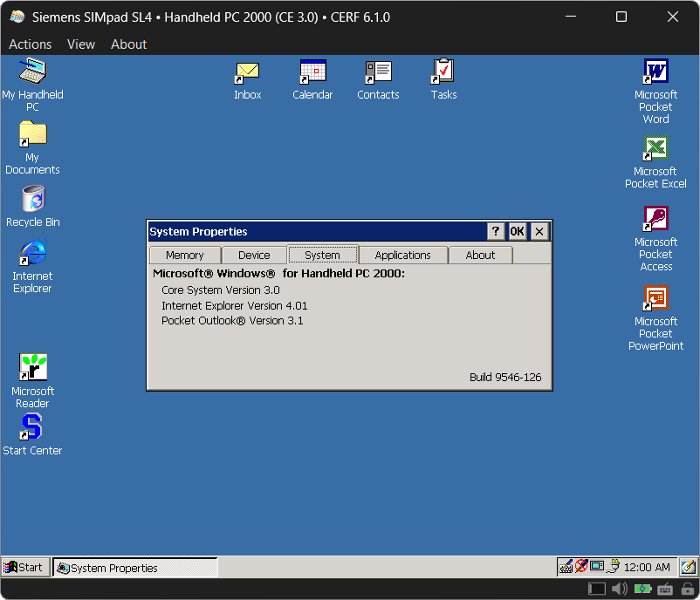This screenshot has height=600, width=700.
Task: Open Microsoft Reader shortcut
Action: coord(33,367)
